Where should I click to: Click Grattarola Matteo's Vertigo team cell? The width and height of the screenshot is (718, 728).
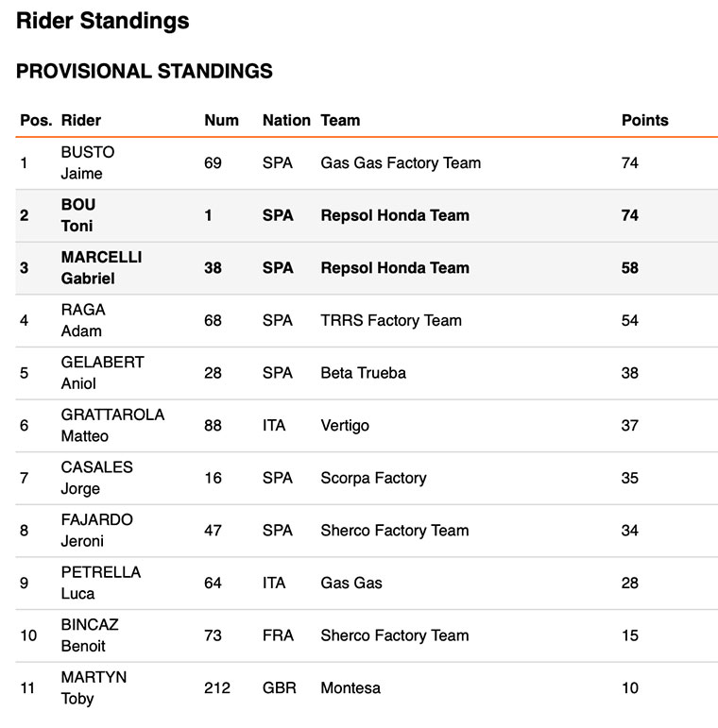pos(345,426)
